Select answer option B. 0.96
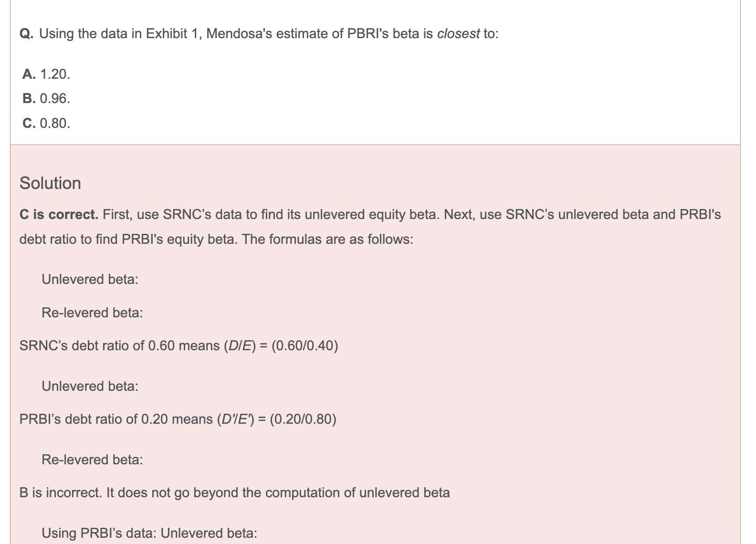The image size is (756, 544). coord(46,98)
